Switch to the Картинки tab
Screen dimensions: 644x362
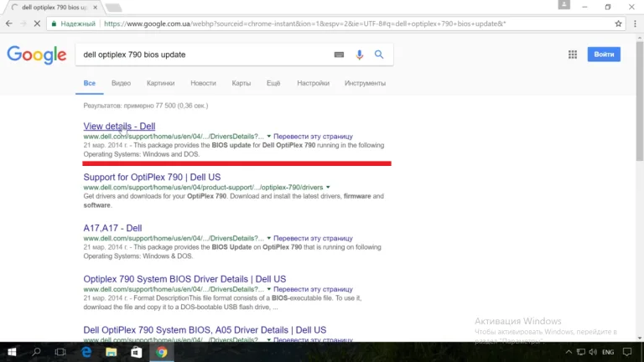(161, 83)
